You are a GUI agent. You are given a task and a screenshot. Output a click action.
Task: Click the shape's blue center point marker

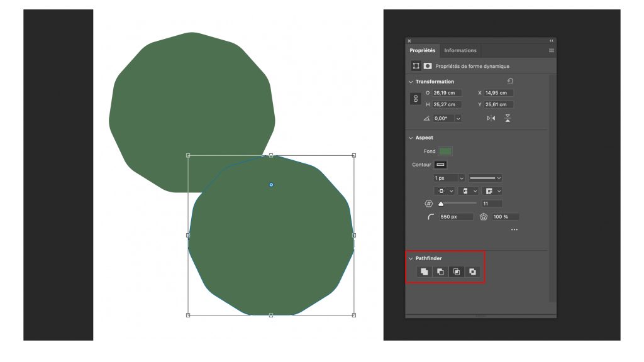(x=271, y=185)
